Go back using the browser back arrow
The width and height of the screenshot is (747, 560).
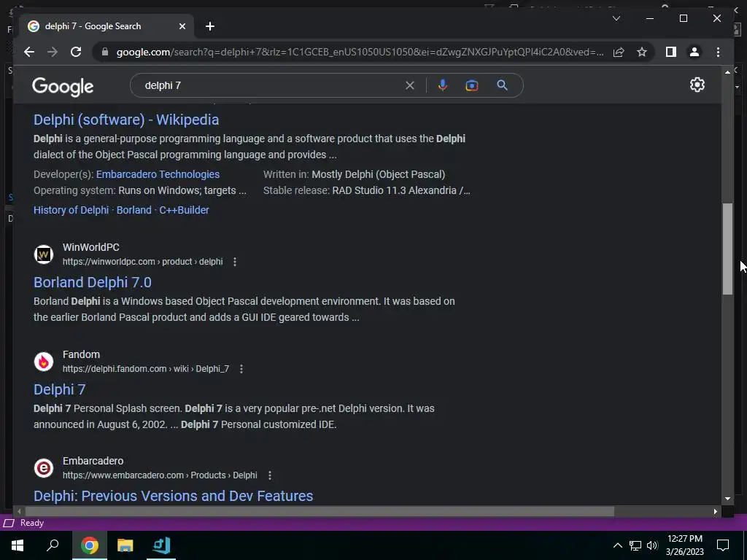pyautogui.click(x=29, y=52)
